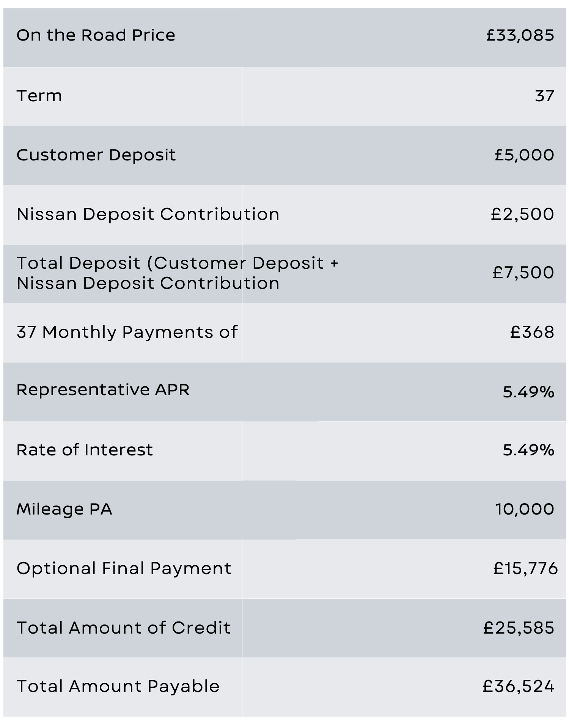This screenshot has width=569, height=728.
Task: Select the £36,524 total payable value
Action: coord(518,686)
